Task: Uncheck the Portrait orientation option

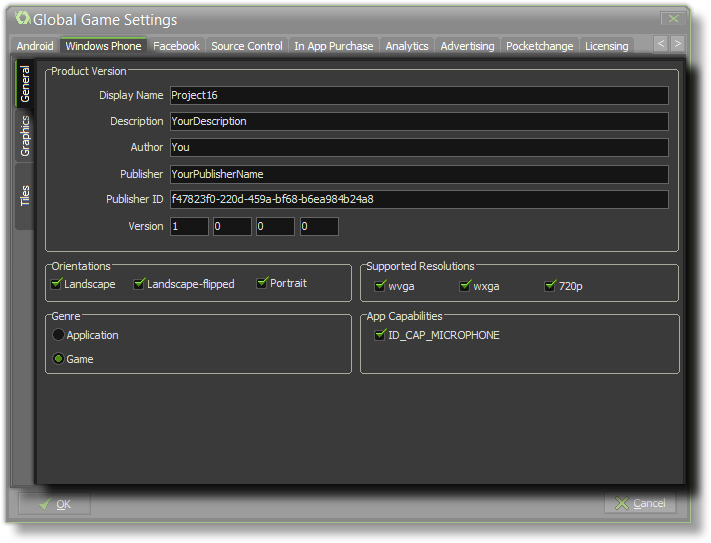Action: click(x=263, y=283)
